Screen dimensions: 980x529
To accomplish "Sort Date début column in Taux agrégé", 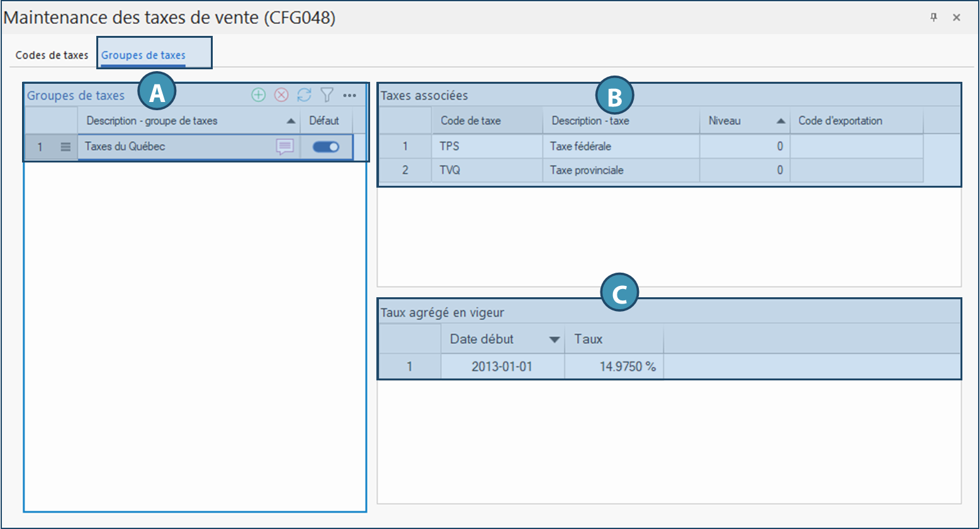I will pos(502,339).
